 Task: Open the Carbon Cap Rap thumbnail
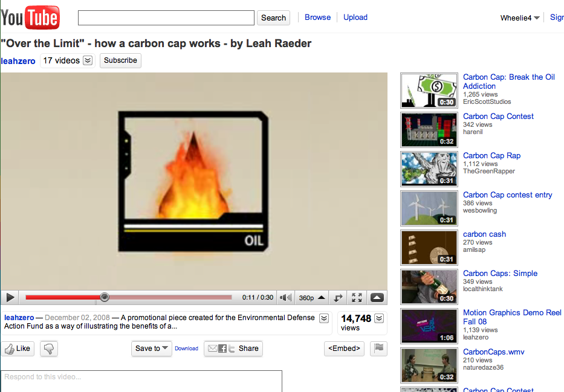(x=429, y=169)
